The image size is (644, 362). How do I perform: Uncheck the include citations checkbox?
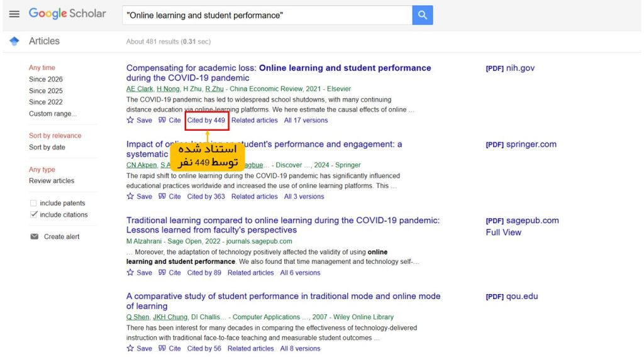click(x=34, y=214)
